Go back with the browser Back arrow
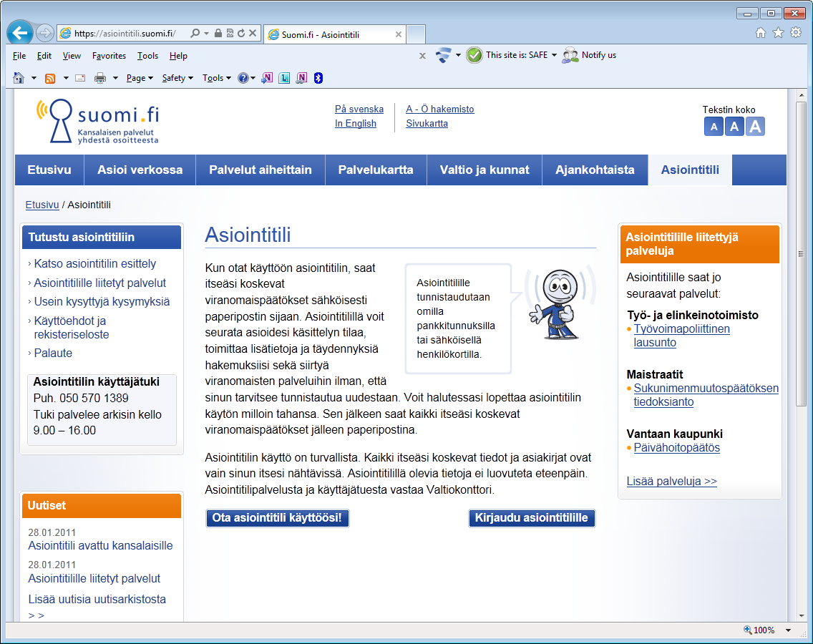 20,33
